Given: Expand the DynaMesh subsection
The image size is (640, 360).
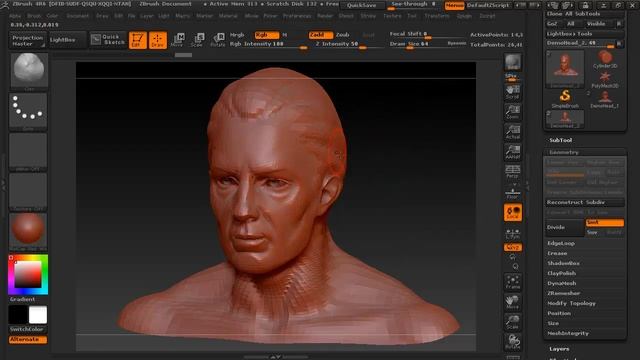Looking at the screenshot, I should pos(562,283).
